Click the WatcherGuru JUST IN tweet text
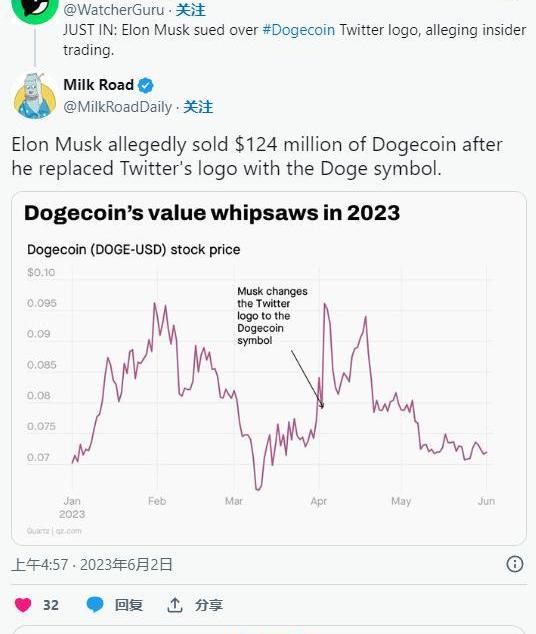Screen dimensions: 536x634 [x=295, y=40]
